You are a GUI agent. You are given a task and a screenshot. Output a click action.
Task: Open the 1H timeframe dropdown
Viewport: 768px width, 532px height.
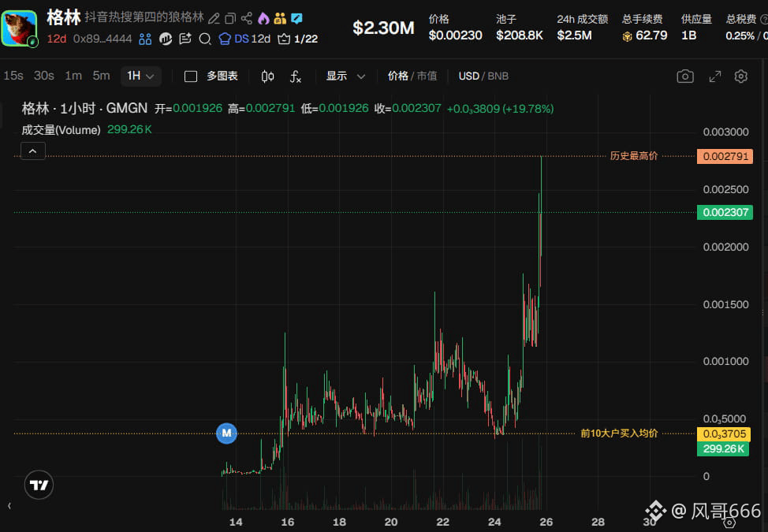pos(141,76)
